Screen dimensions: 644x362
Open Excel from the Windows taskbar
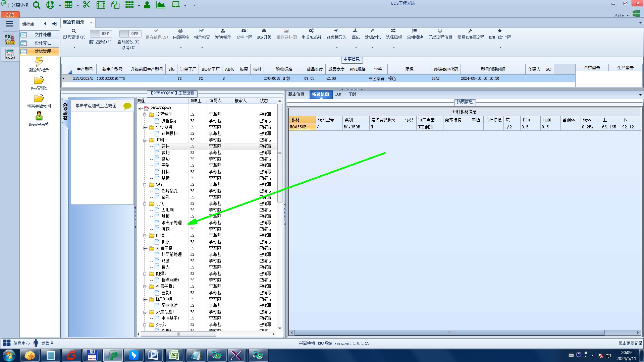(x=174, y=355)
